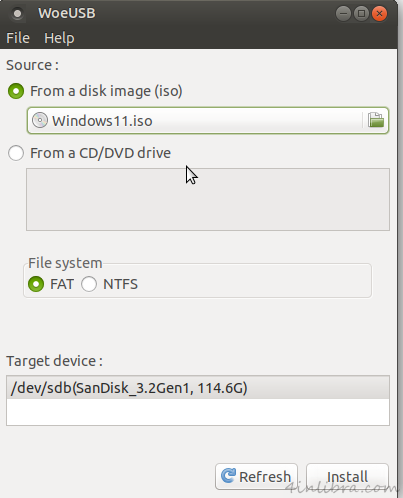Click the Refresh arrow icon
Image resolution: width=403 pixels, height=498 pixels.
pos(228,476)
